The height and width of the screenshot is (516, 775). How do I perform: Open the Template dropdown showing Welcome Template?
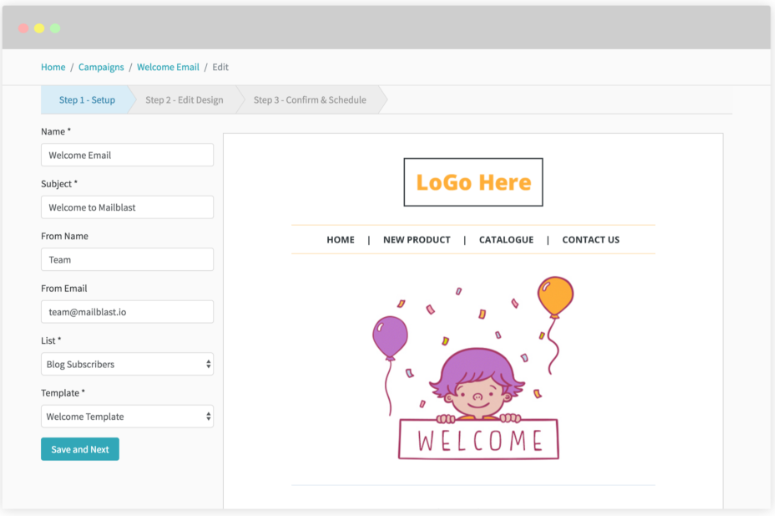(x=128, y=417)
